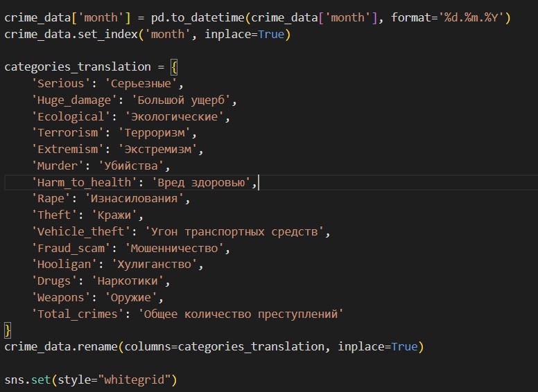
Task: Click the key 'Vehicle_theft'
Action: tap(81, 232)
